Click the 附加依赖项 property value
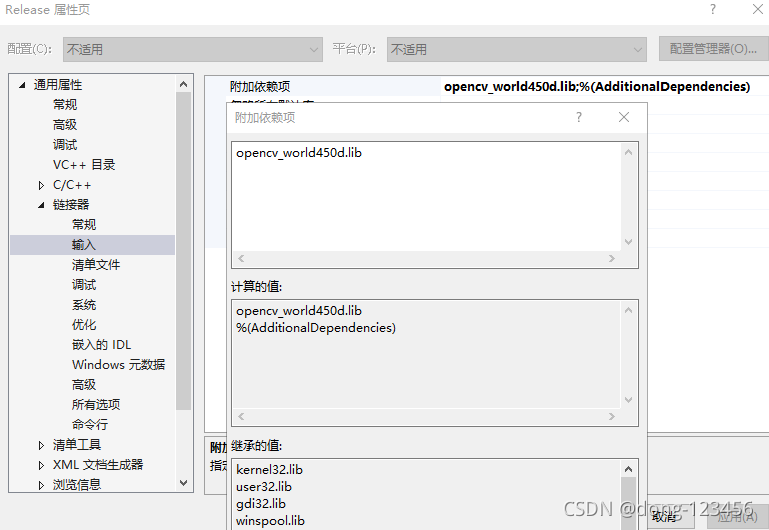This screenshot has height=530, width=769. point(597,87)
